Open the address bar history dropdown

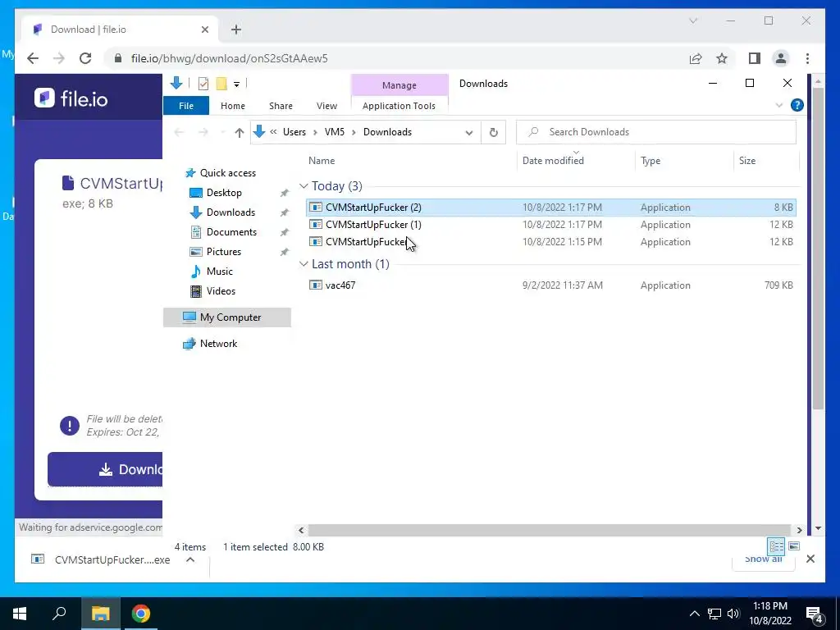[x=468, y=132]
